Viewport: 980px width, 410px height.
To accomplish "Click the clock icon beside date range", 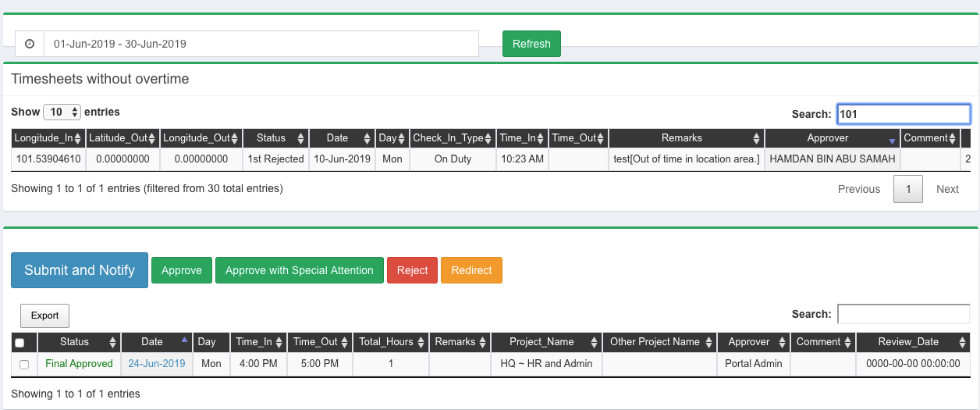I will click(x=30, y=44).
